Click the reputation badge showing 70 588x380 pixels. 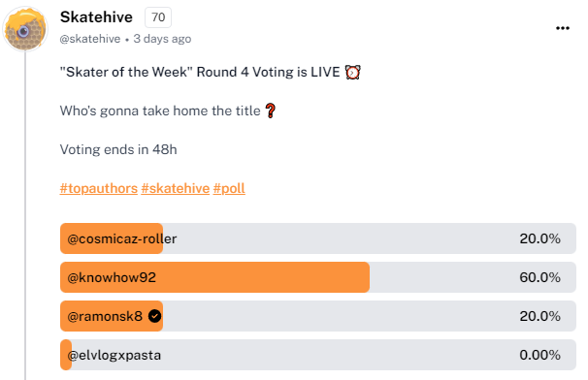(158, 17)
